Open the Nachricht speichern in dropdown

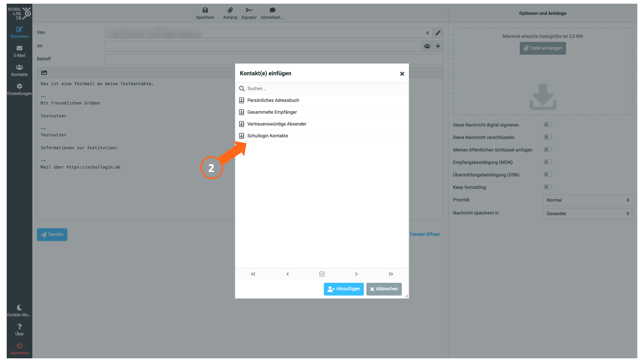[x=587, y=214]
